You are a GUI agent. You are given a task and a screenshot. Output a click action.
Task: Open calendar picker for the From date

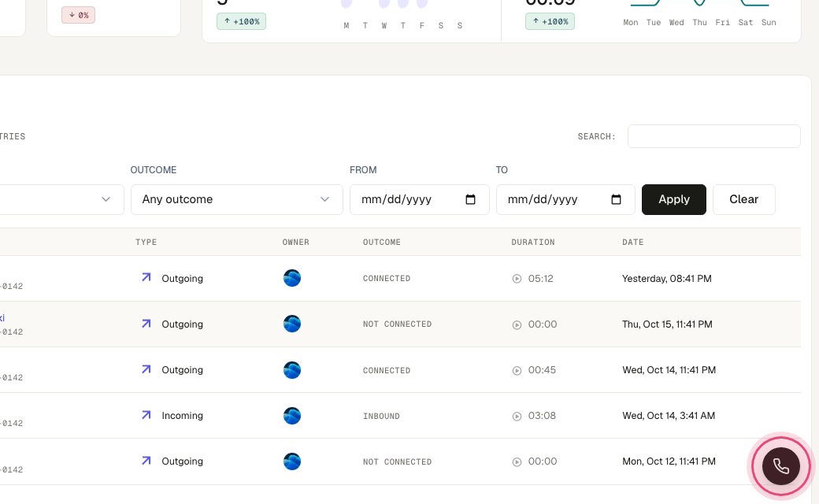(470, 199)
